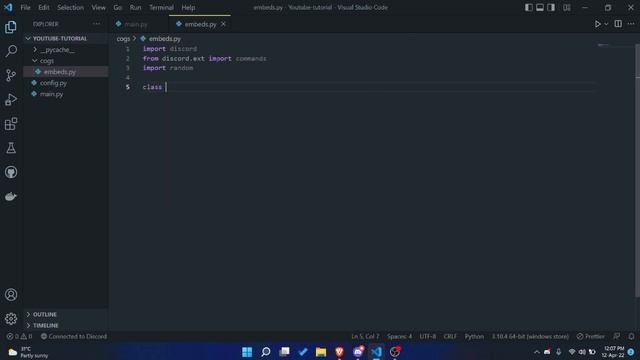Open the feedback icon in status bar

(x=616, y=336)
